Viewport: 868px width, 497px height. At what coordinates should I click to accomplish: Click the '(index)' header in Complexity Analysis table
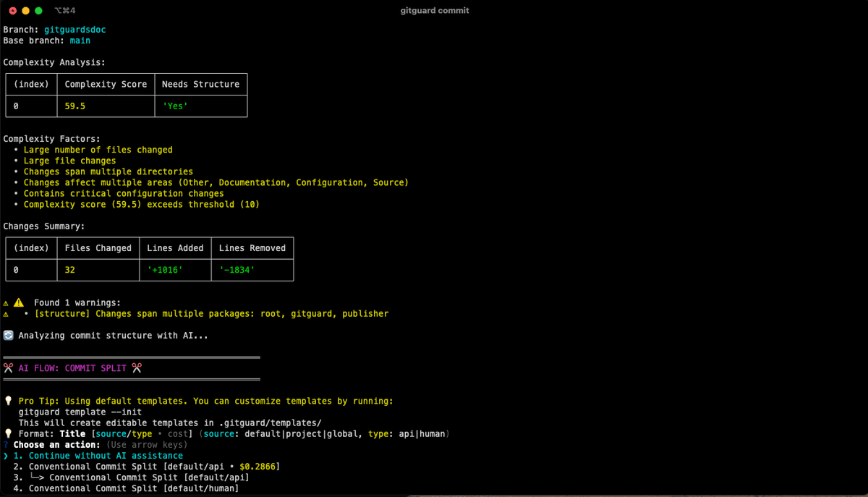coord(31,84)
